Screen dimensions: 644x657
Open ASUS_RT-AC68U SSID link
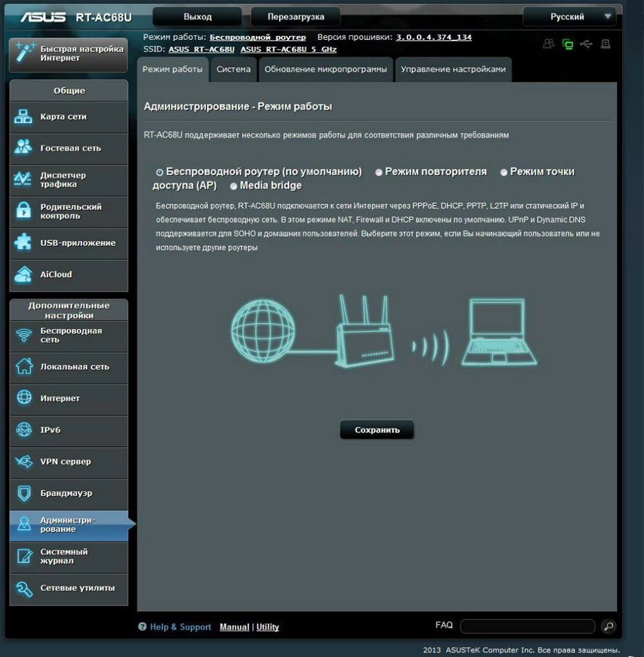pos(202,50)
